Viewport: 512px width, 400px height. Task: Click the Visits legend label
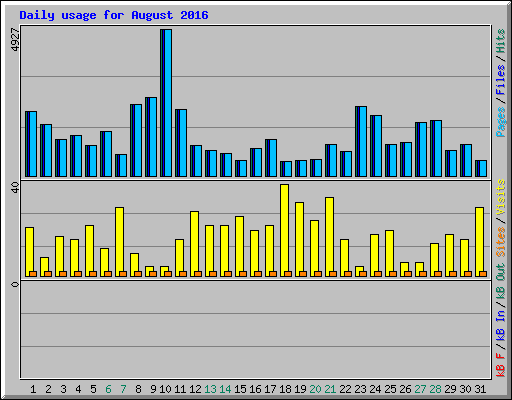coord(501,198)
